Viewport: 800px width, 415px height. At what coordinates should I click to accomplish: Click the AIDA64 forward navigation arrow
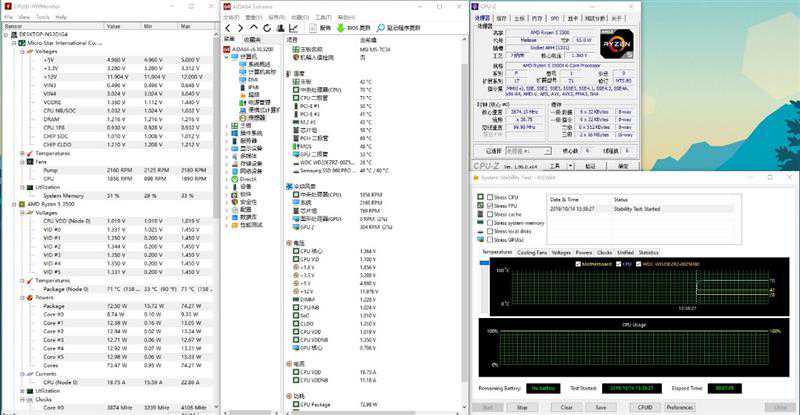[240, 28]
